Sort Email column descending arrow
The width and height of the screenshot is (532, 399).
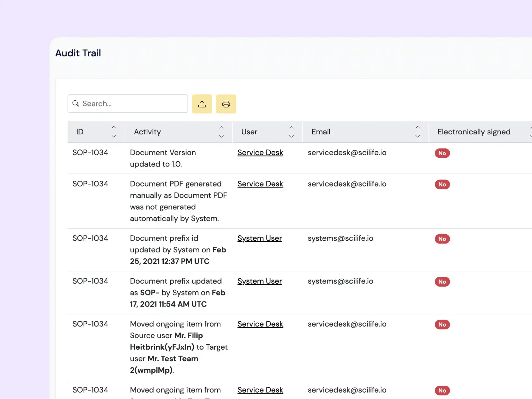417,136
